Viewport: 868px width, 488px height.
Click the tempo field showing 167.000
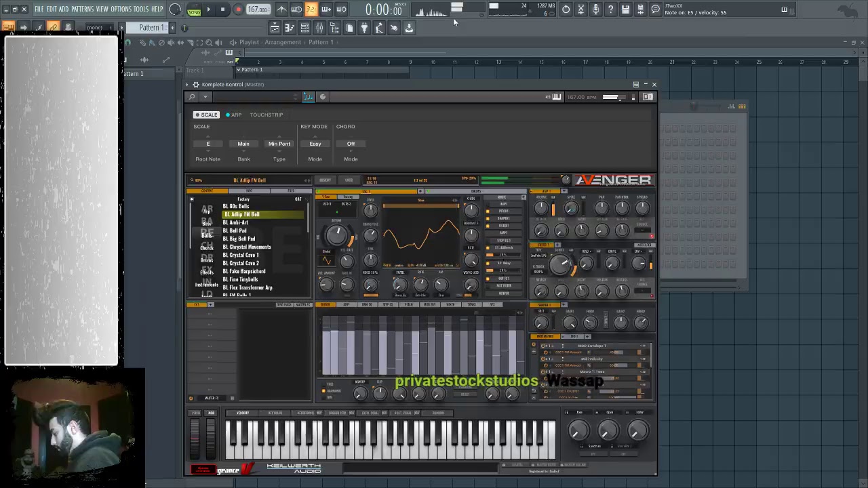pyautogui.click(x=257, y=9)
